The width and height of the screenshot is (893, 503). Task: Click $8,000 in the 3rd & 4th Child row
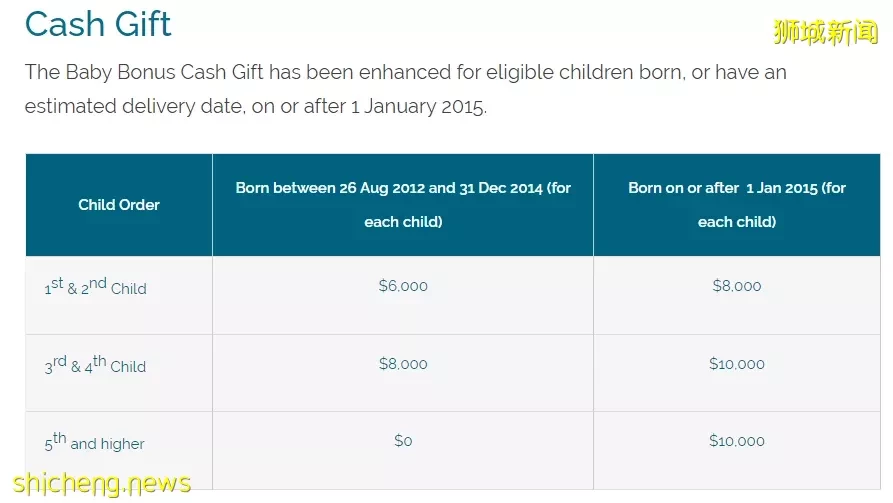(x=403, y=363)
